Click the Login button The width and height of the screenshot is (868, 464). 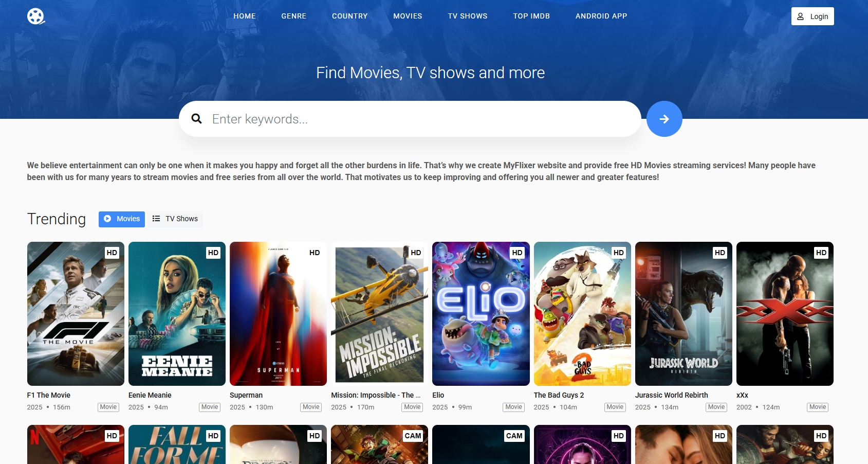pos(812,16)
